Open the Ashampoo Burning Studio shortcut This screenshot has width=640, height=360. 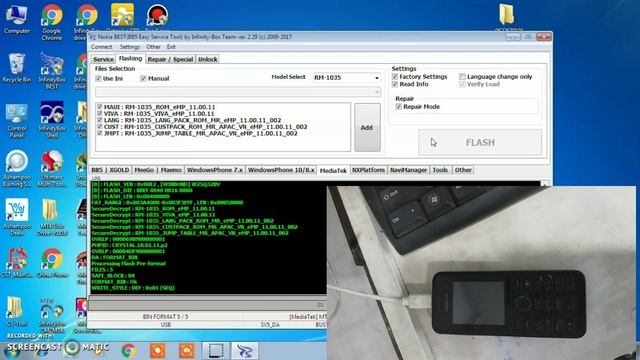16,169
